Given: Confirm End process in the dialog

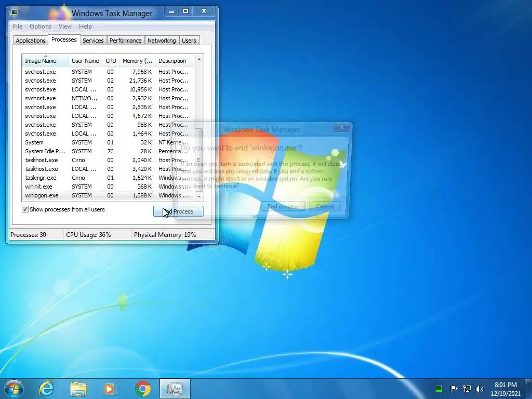Looking at the screenshot, I should (x=283, y=206).
